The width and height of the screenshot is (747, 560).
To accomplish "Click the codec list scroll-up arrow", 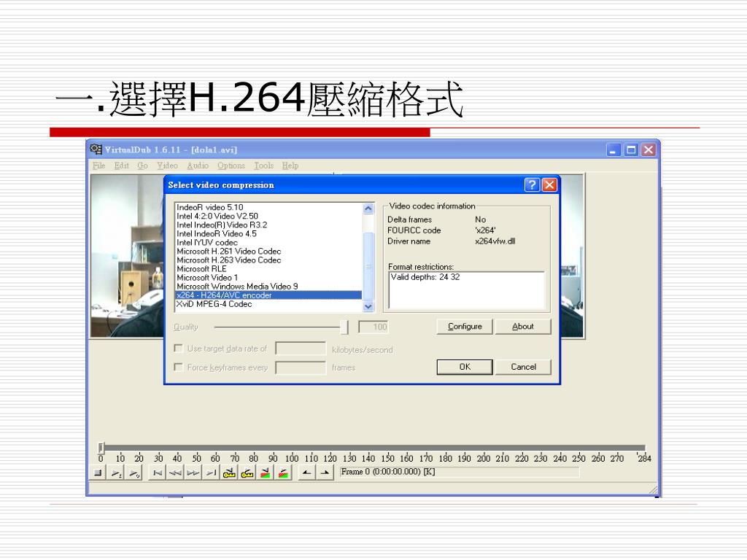I will point(368,209).
